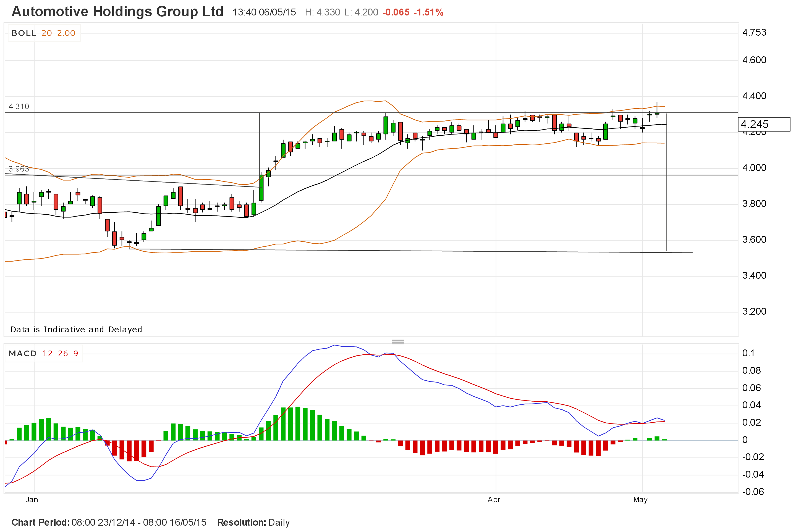Viewport: 796px width, 532px height.
Task: Click the 4.600 price axis label
Action: click(754, 60)
